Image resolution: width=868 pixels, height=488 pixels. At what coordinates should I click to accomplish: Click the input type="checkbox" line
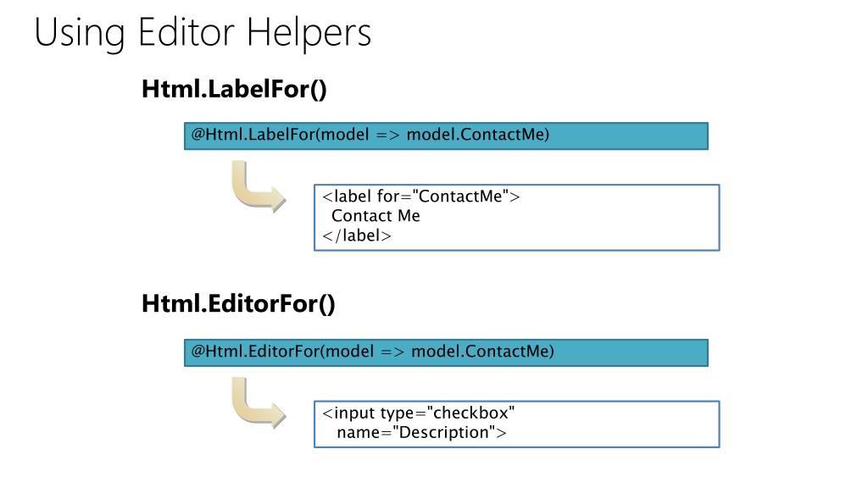tap(419, 413)
